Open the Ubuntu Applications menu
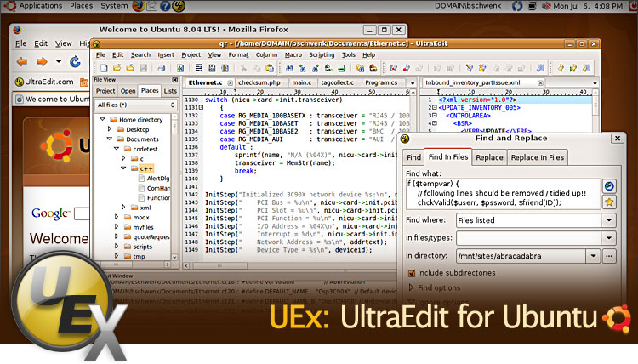638x364 pixels. point(40,6)
